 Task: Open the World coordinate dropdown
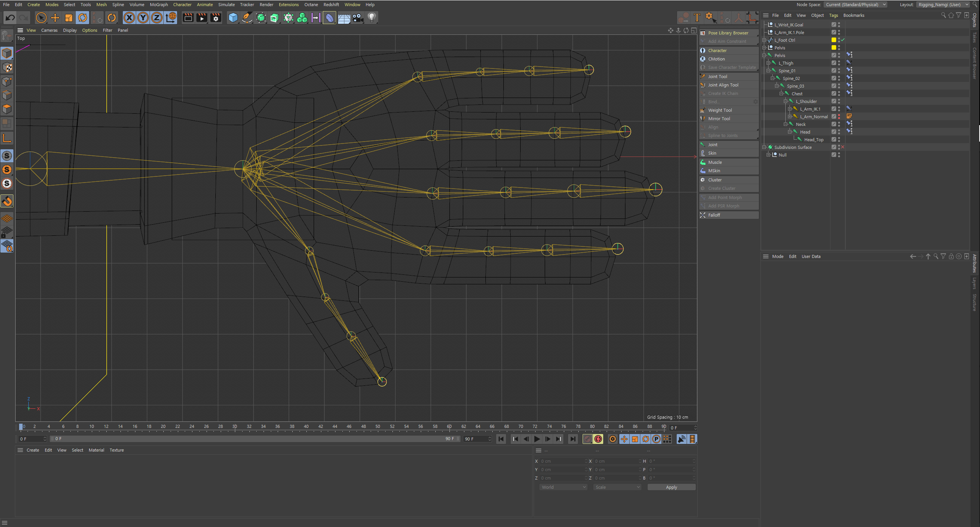click(x=563, y=487)
